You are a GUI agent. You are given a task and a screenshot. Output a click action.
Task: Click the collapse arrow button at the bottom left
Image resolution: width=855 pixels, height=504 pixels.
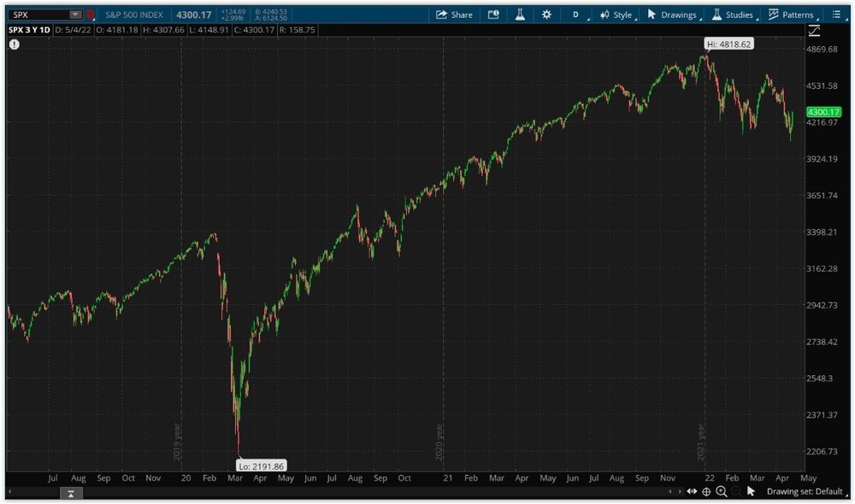pyautogui.click(x=71, y=493)
